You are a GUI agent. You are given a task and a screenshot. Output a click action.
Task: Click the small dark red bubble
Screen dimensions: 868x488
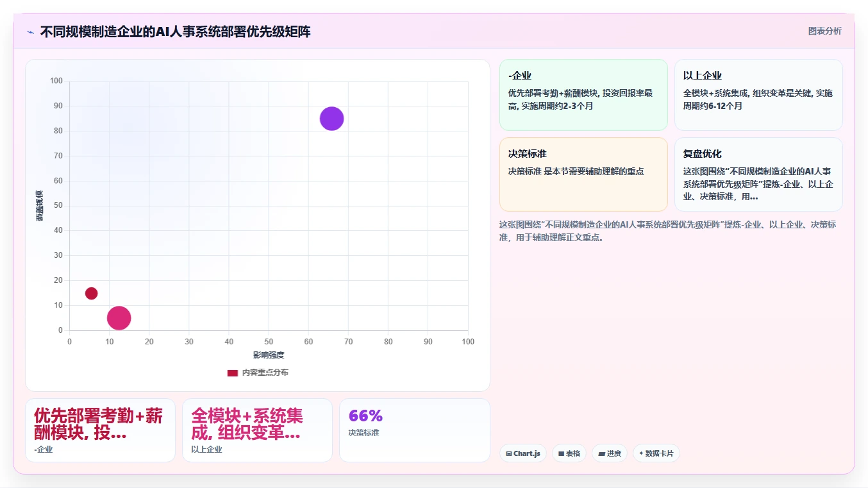91,293
